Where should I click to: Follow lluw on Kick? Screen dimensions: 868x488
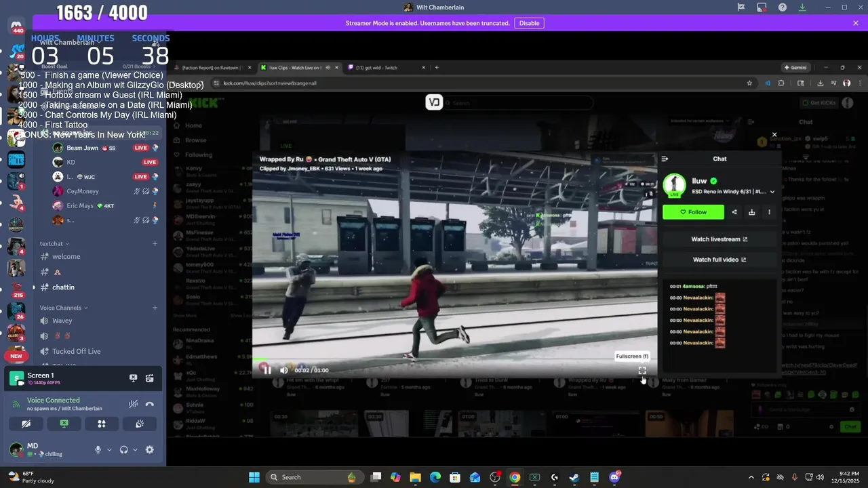tap(693, 212)
